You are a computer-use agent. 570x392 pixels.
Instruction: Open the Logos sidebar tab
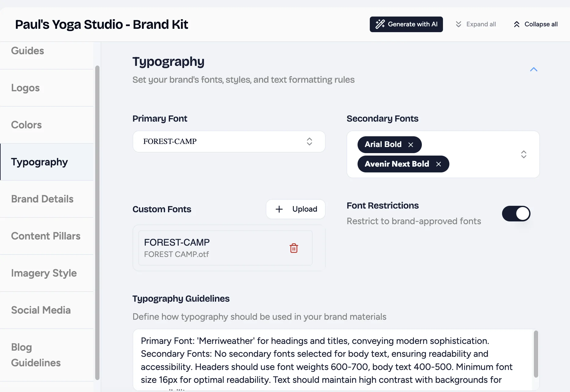coord(47,88)
